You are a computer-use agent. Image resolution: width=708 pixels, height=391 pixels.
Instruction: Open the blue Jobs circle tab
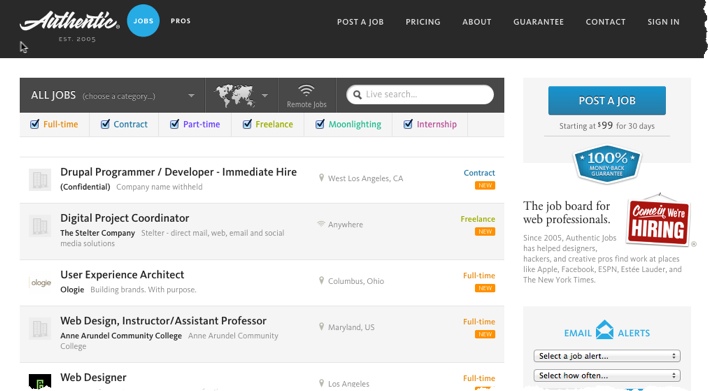[x=143, y=21]
